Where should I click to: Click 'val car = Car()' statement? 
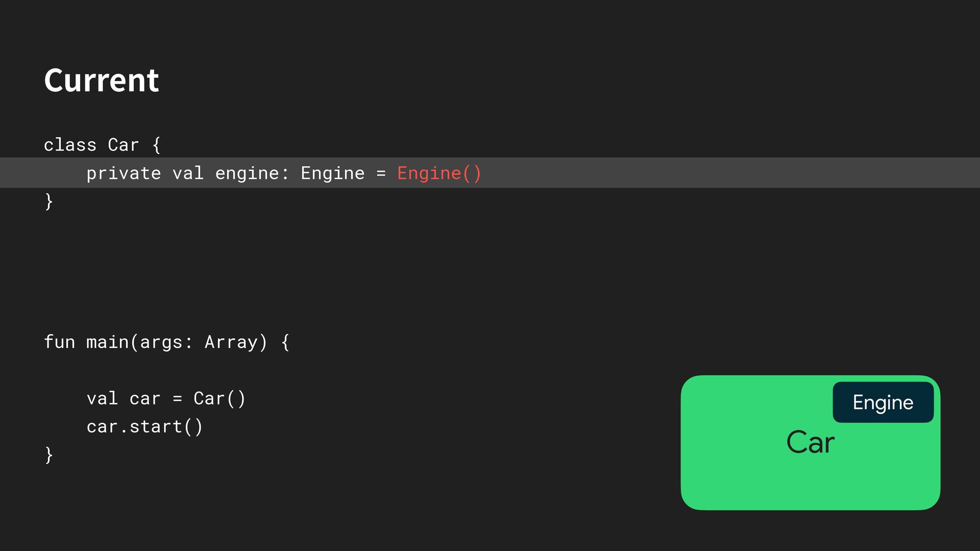point(166,398)
